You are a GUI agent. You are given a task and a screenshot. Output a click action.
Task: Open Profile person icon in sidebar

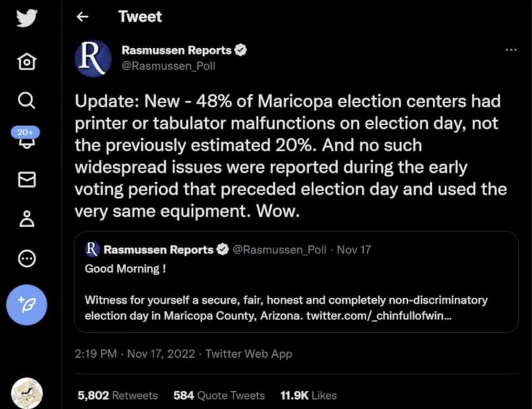26,218
